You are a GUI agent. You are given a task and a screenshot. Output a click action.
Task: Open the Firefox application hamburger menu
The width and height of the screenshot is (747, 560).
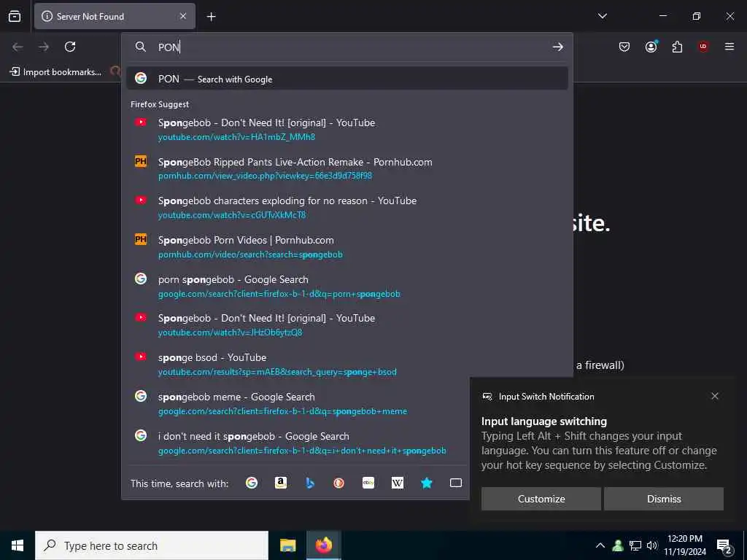(x=729, y=47)
